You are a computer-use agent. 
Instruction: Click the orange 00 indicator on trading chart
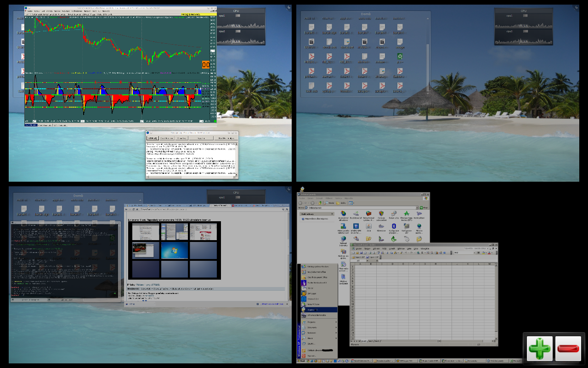click(x=205, y=65)
